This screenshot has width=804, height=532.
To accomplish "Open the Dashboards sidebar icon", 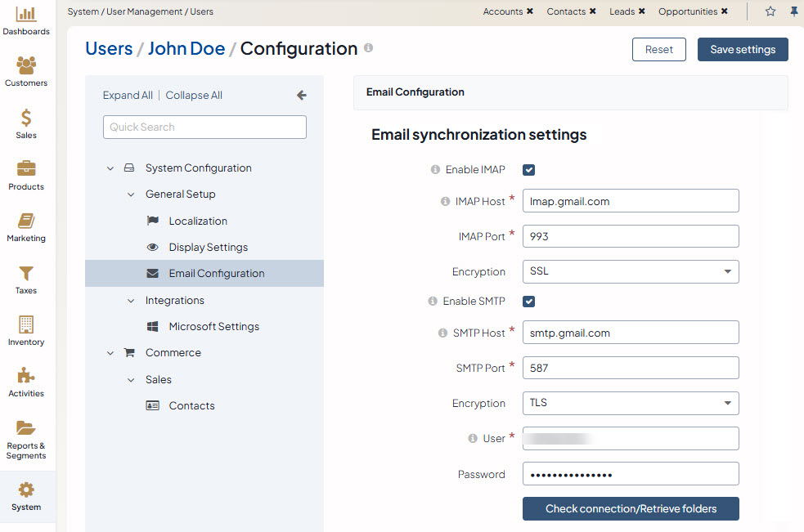I will click(26, 15).
